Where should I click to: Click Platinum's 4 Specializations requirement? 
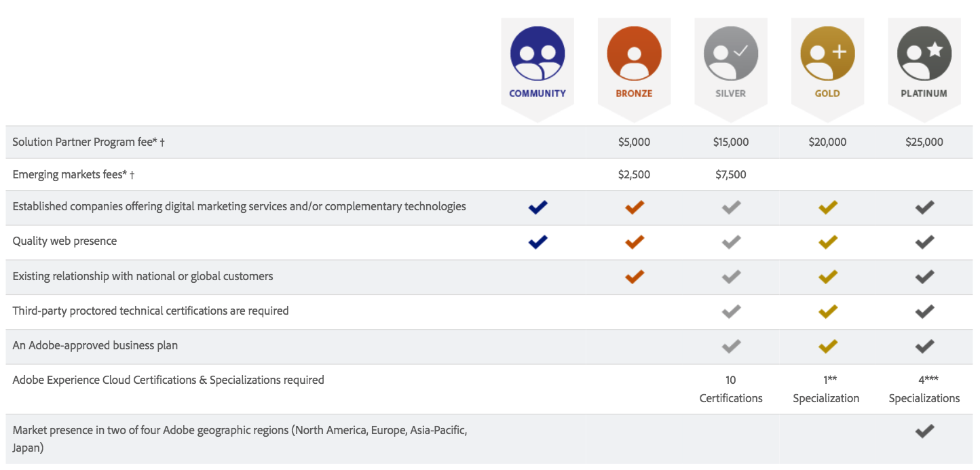(924, 389)
